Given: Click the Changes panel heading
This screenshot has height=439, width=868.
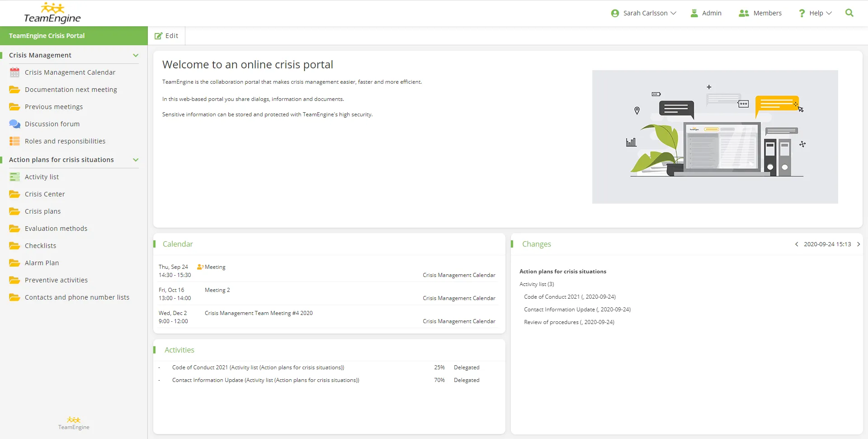Looking at the screenshot, I should point(537,244).
